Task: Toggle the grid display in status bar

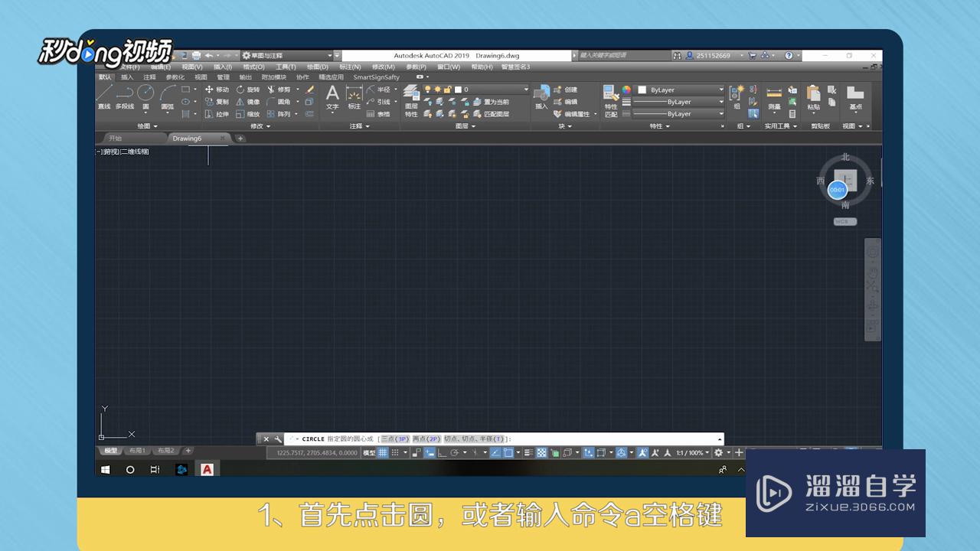Action: 383,453
